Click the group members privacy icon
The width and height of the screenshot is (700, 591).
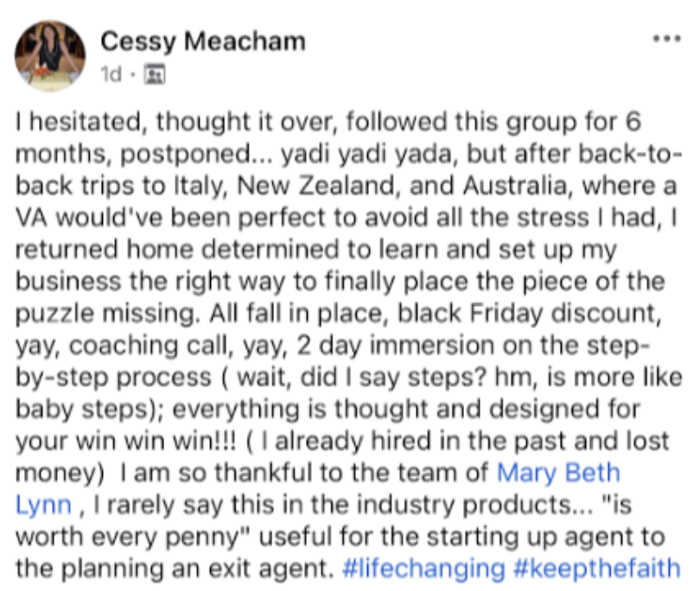[x=155, y=74]
